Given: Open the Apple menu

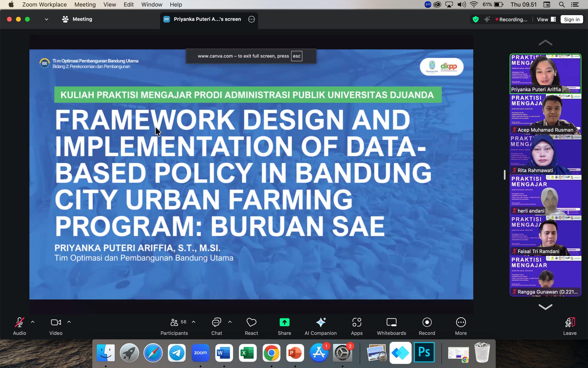Looking at the screenshot, I should tap(11, 5).
